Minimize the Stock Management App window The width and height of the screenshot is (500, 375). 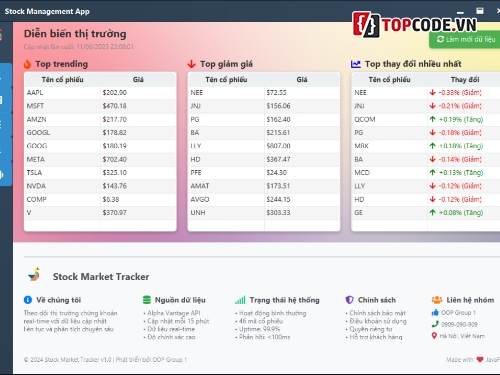pyautogui.click(x=460, y=12)
